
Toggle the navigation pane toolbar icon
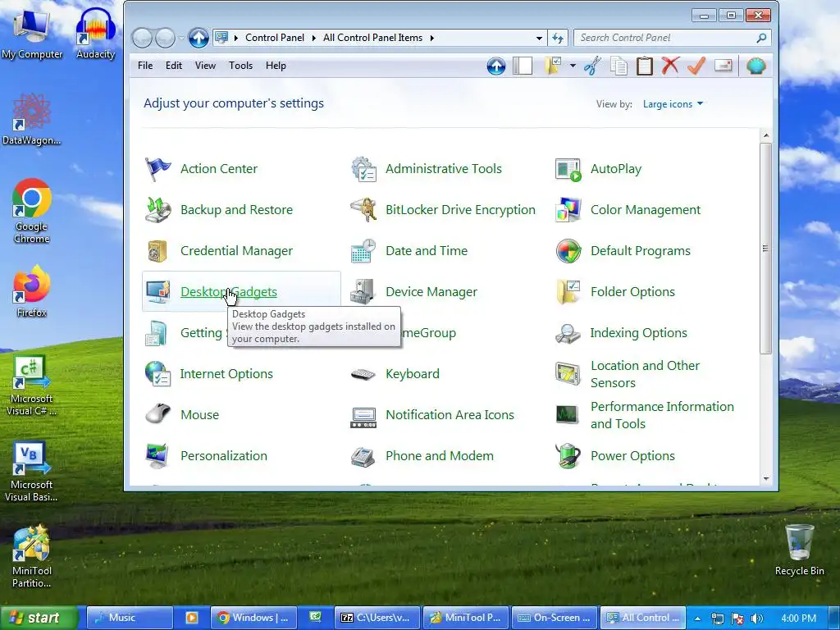(x=523, y=66)
